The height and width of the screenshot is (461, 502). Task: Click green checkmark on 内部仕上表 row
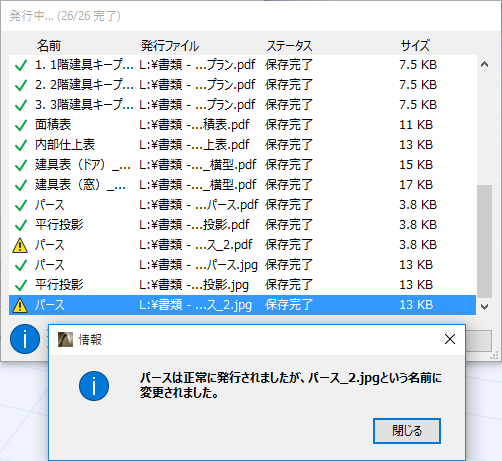[x=21, y=145]
